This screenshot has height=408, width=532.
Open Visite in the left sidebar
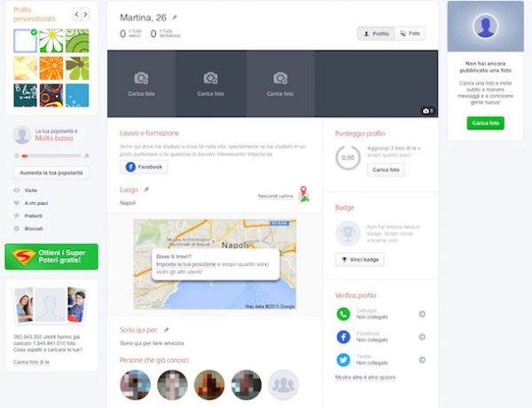(x=30, y=190)
